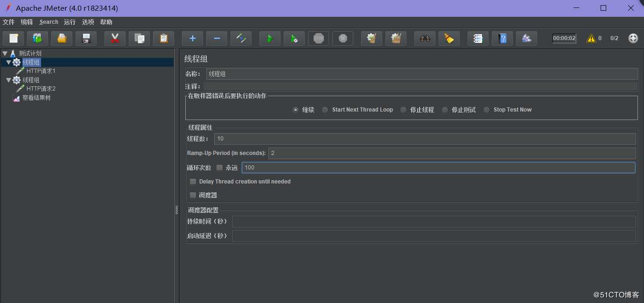This screenshot has height=303, width=644.
Task: Click the rightmost toolbar tool icon
Action: pyautogui.click(x=526, y=38)
